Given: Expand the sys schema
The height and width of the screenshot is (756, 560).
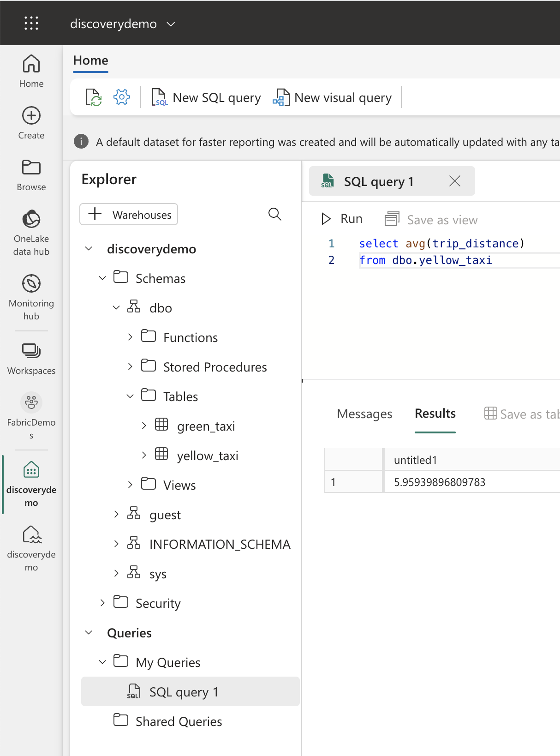Looking at the screenshot, I should pyautogui.click(x=116, y=574).
